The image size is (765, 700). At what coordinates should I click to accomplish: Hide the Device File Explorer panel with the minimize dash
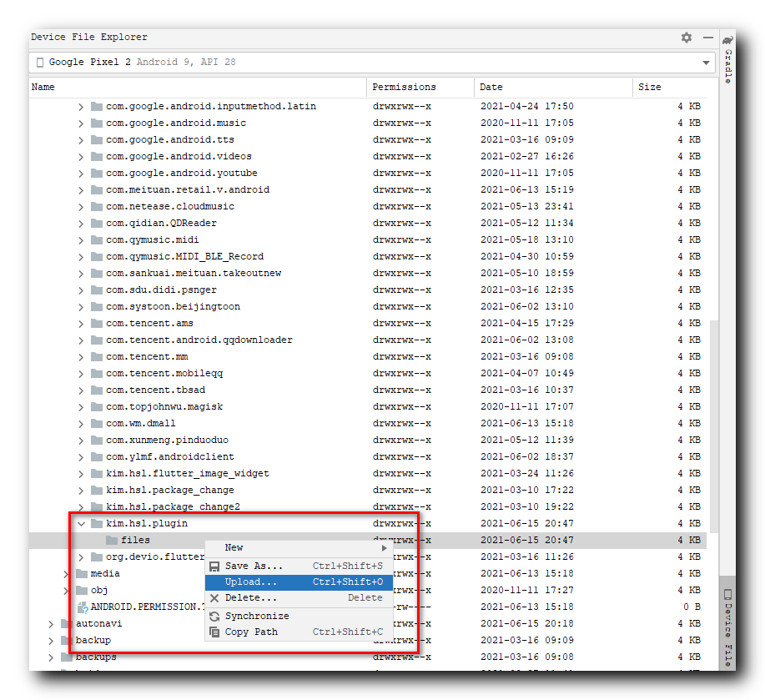(708, 37)
